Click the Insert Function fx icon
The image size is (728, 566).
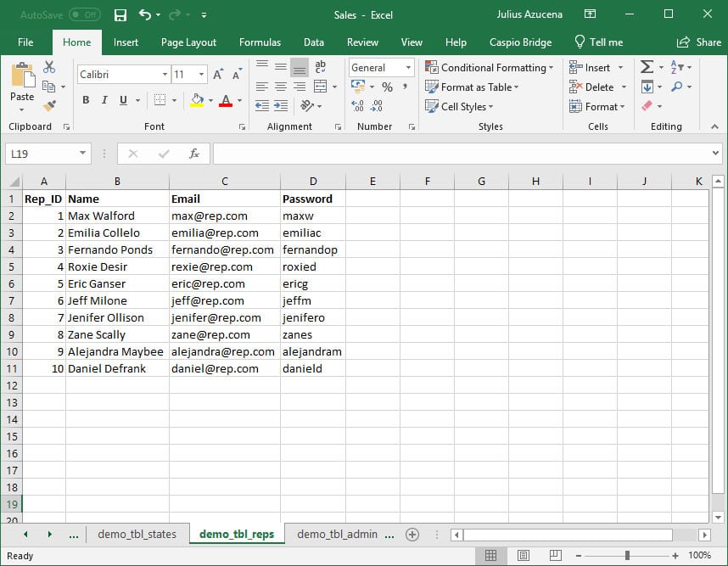tap(194, 154)
